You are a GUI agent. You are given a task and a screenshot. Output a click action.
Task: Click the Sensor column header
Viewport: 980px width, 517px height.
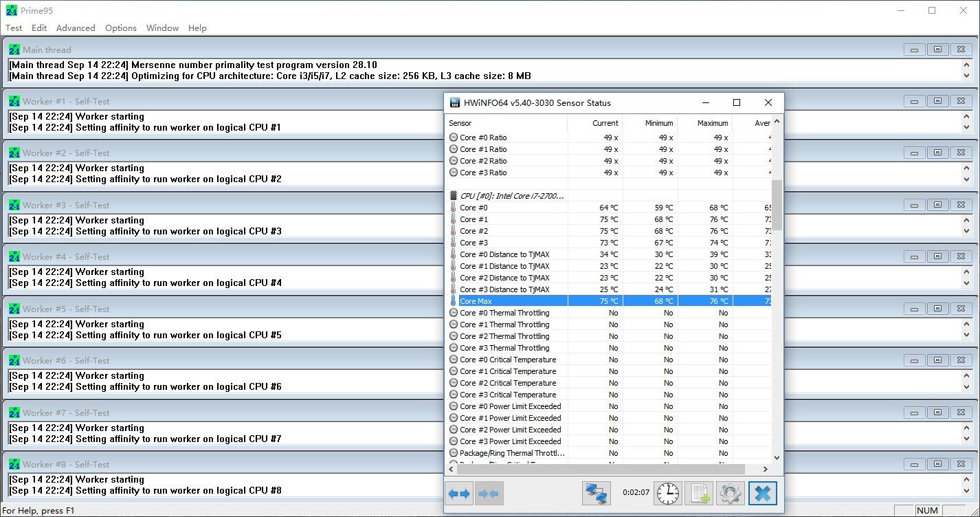(x=506, y=123)
